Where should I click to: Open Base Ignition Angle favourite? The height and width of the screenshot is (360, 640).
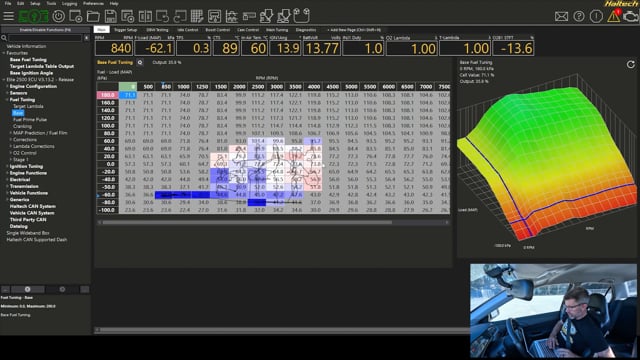(x=31, y=73)
